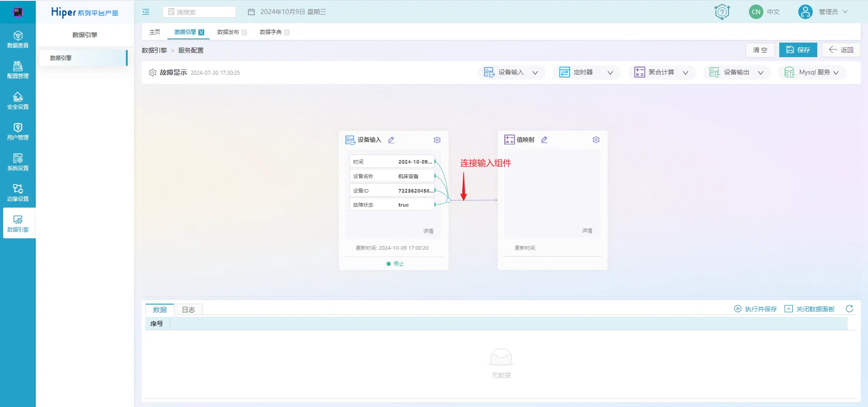This screenshot has height=407, width=868.
Task: Click the 设备名称 field row
Action: (392, 176)
